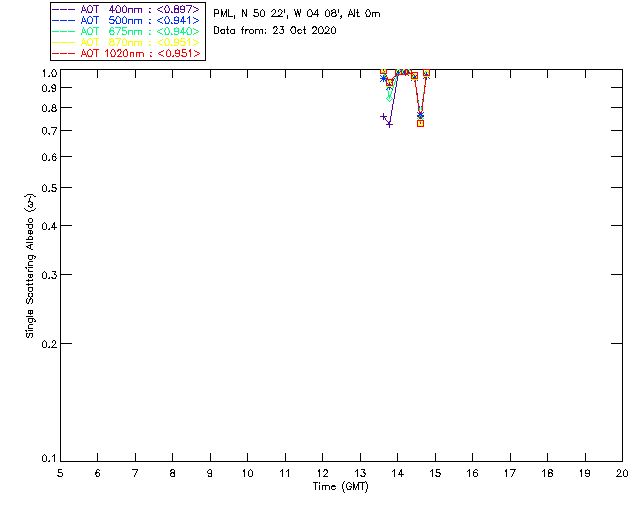Click y-axis tick label 0.1

tap(49, 459)
